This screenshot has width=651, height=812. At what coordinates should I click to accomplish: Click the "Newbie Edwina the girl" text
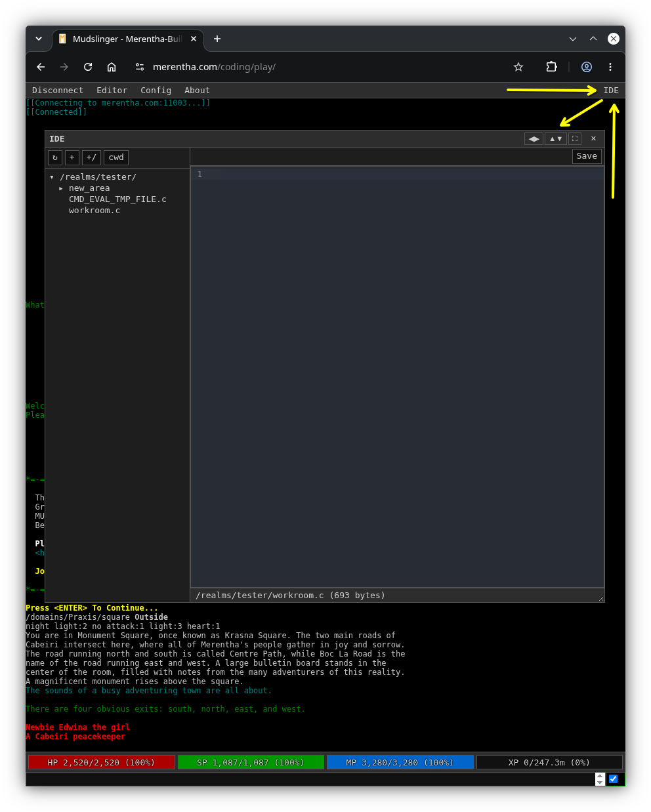[x=77, y=727]
